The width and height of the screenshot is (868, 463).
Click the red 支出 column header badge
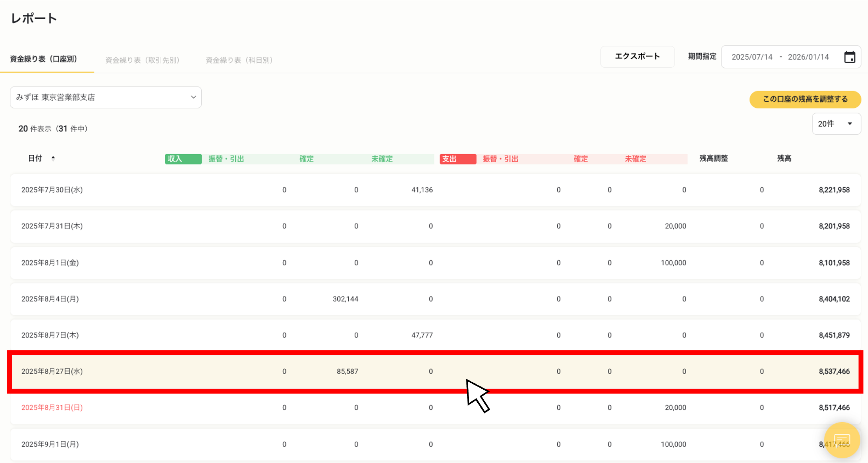(x=457, y=159)
